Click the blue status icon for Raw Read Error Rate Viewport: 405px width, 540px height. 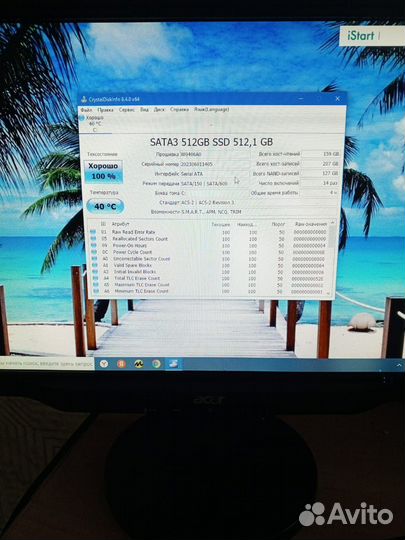pyautogui.click(x=93, y=232)
